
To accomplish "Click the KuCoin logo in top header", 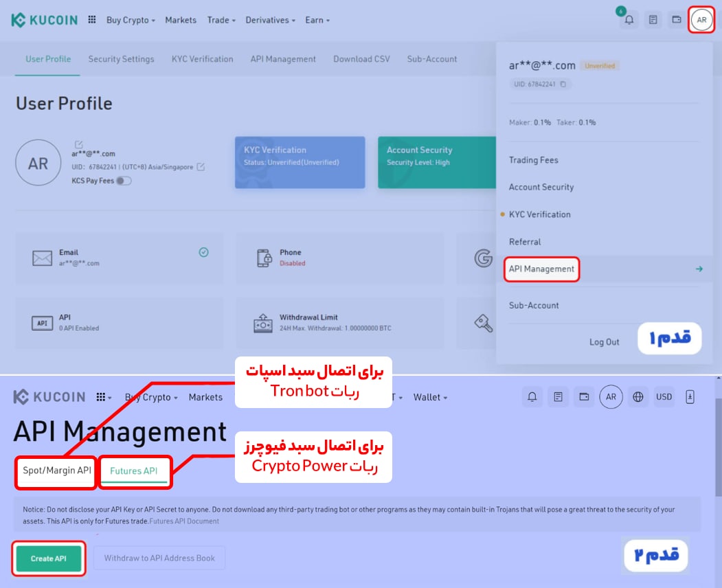I will [x=44, y=20].
